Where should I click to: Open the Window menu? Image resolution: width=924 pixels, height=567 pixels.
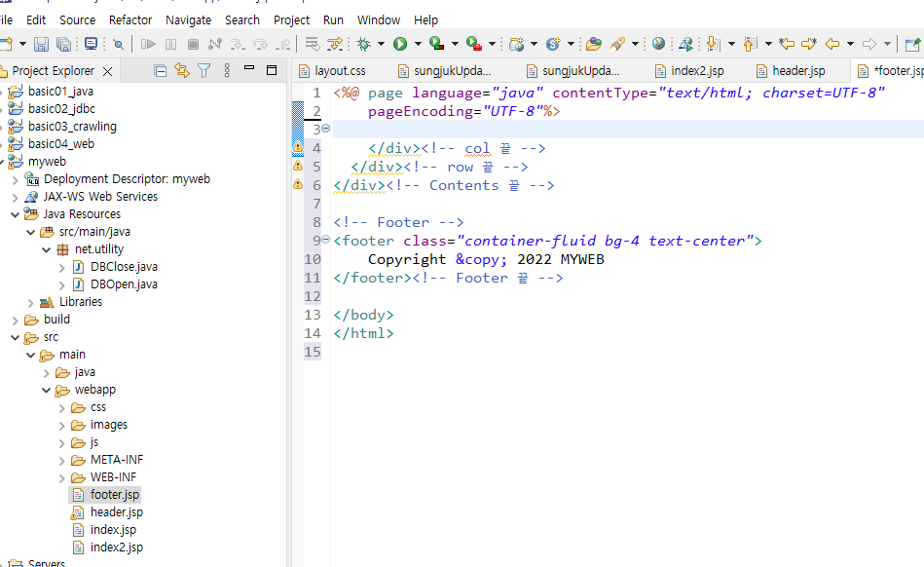(x=379, y=20)
